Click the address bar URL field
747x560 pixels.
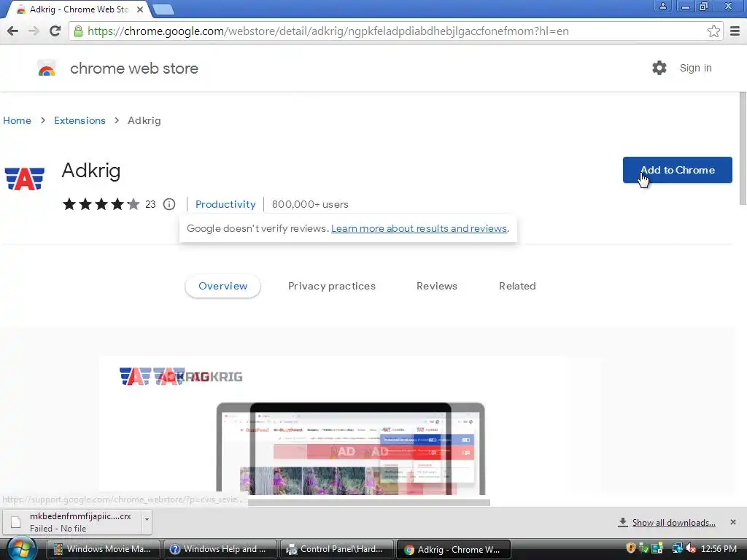coord(395,31)
